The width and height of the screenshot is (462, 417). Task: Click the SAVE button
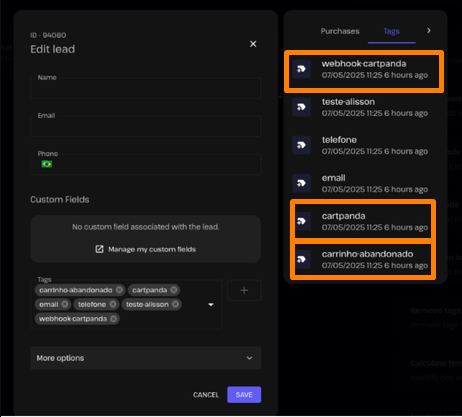[244, 395]
